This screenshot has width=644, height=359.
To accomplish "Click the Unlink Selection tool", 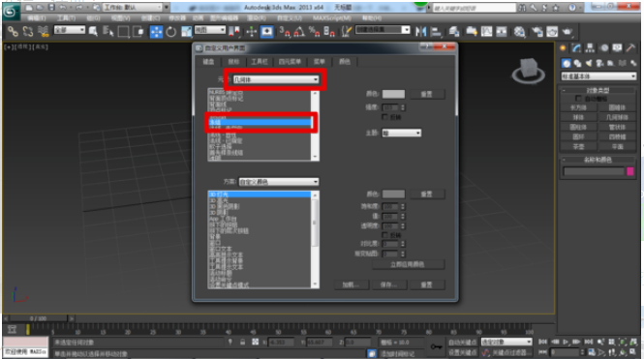I will 28,31.
